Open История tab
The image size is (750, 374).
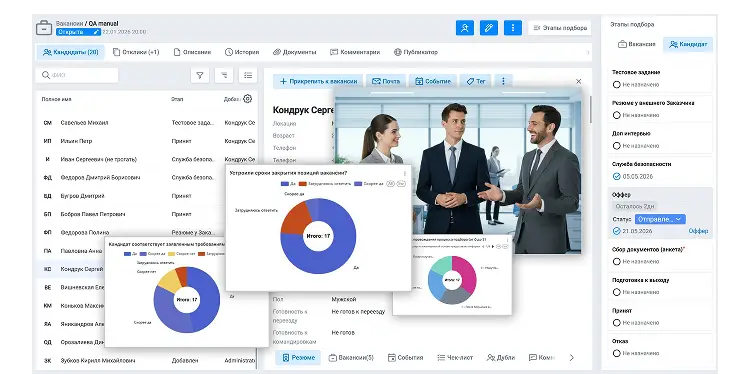point(242,52)
